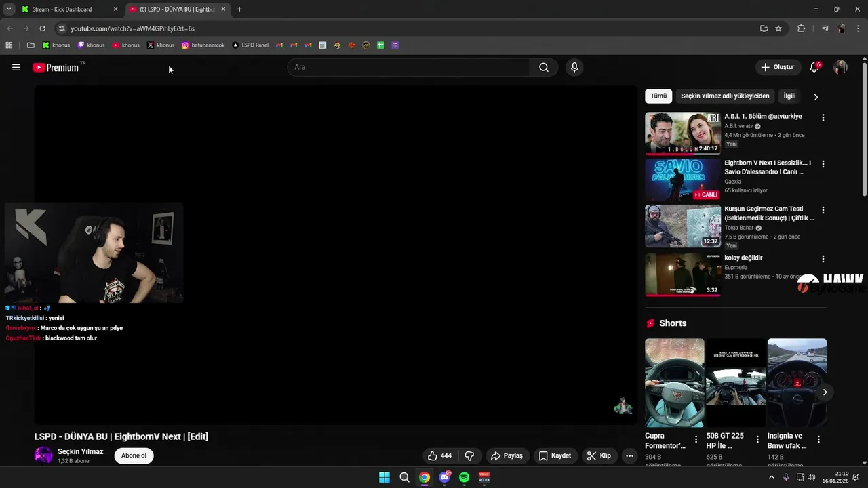Open Windows taskbar search
The width and height of the screenshot is (868, 488).
tap(404, 477)
